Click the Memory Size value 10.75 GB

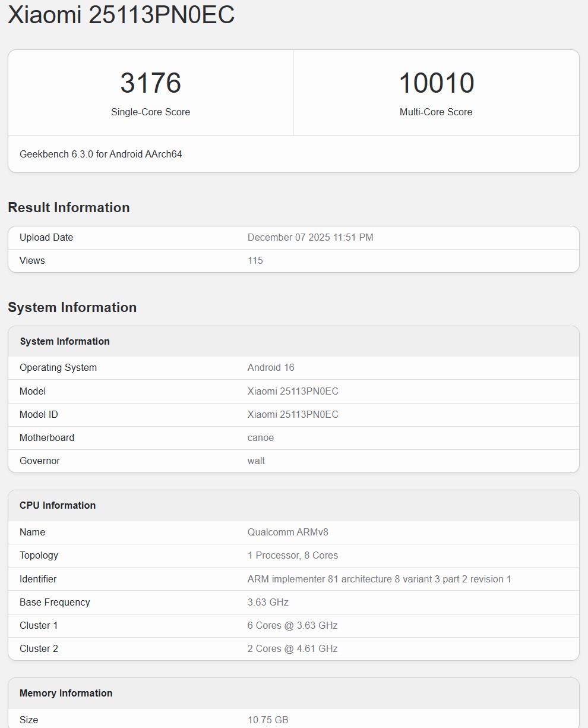[268, 719]
